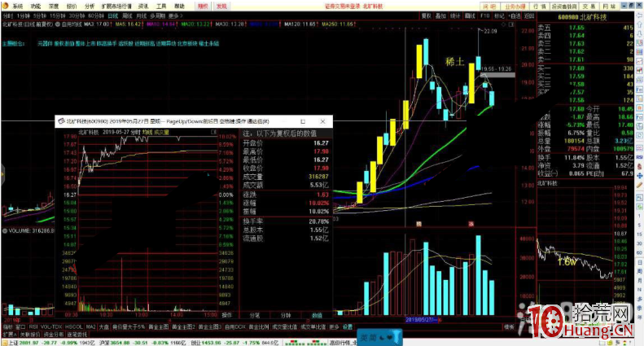Open the 资讯 menu
This screenshot has width=644, height=346.
click(x=143, y=7)
